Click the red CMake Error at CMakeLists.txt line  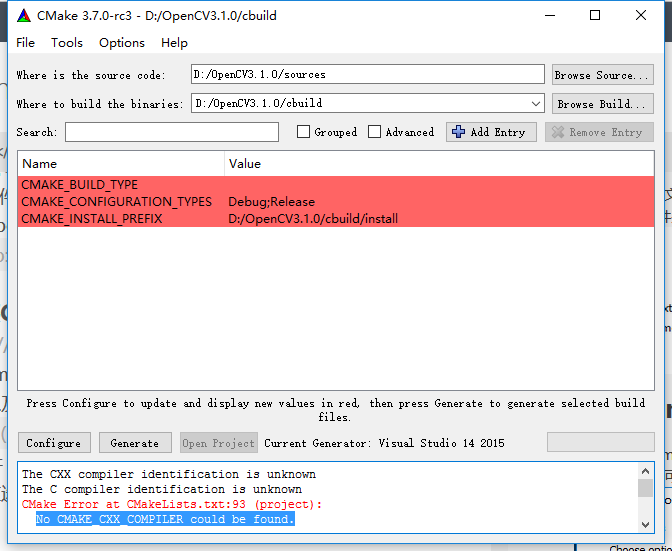tap(172, 504)
